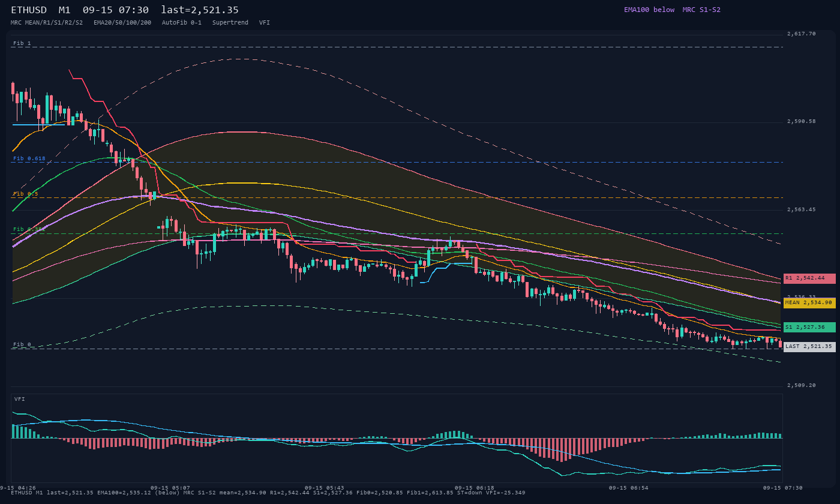Click the 2,509.20 price axis label
The width and height of the screenshot is (840, 504).
tap(802, 385)
